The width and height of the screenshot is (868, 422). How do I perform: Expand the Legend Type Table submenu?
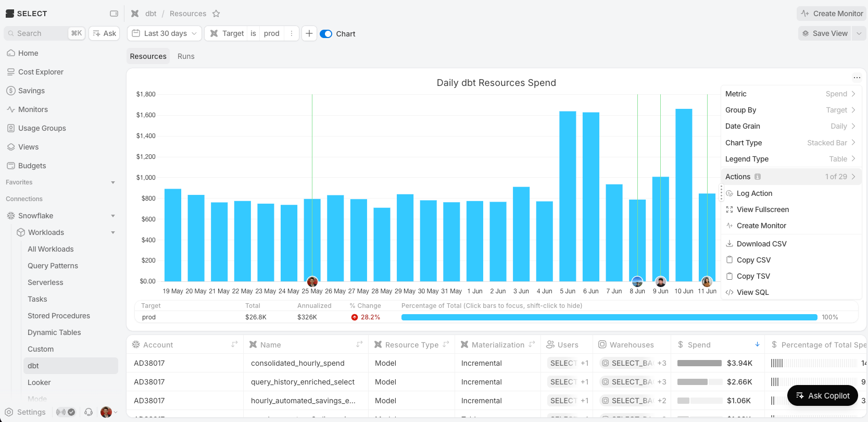pyautogui.click(x=790, y=159)
